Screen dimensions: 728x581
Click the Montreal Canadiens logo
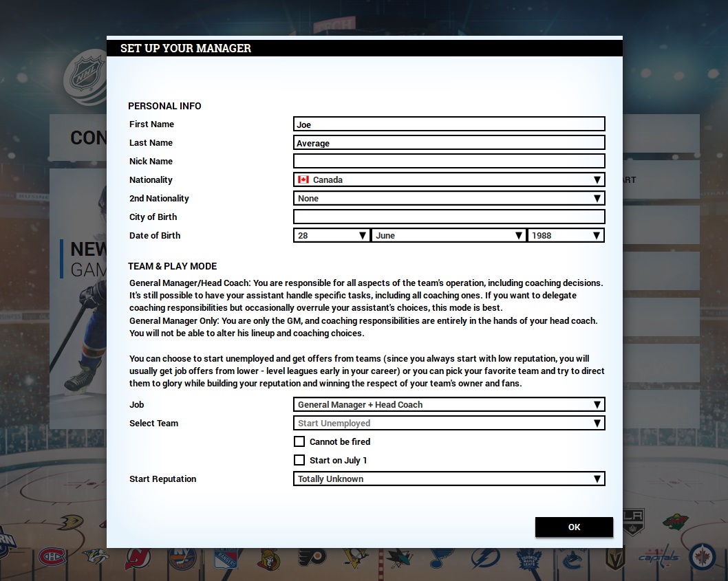pyautogui.click(x=51, y=557)
